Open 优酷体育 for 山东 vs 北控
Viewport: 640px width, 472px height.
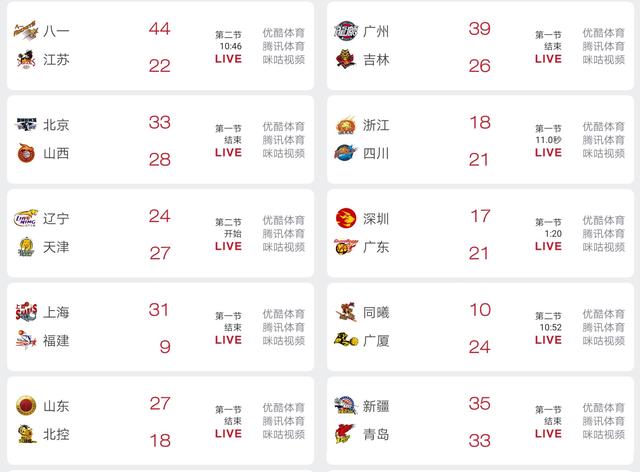(x=283, y=407)
